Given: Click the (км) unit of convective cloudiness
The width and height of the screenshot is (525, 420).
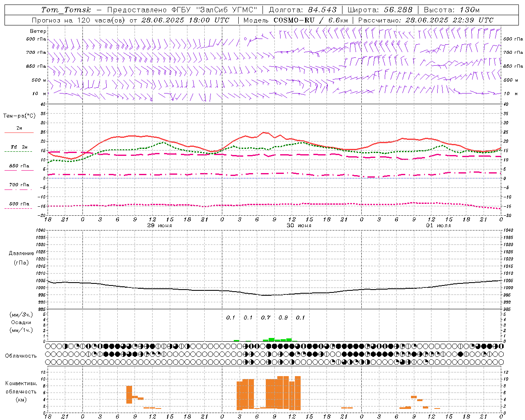Looking at the screenshot, I should (21, 399).
